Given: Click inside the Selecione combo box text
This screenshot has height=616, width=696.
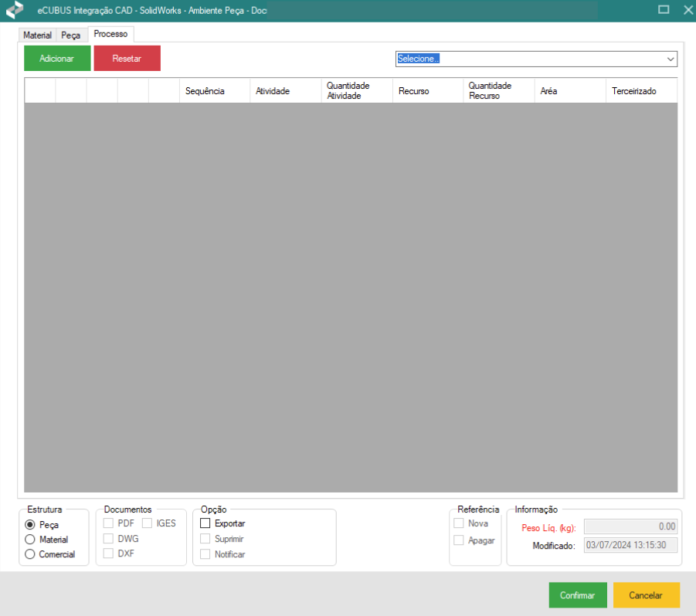Looking at the screenshot, I should coord(525,59).
